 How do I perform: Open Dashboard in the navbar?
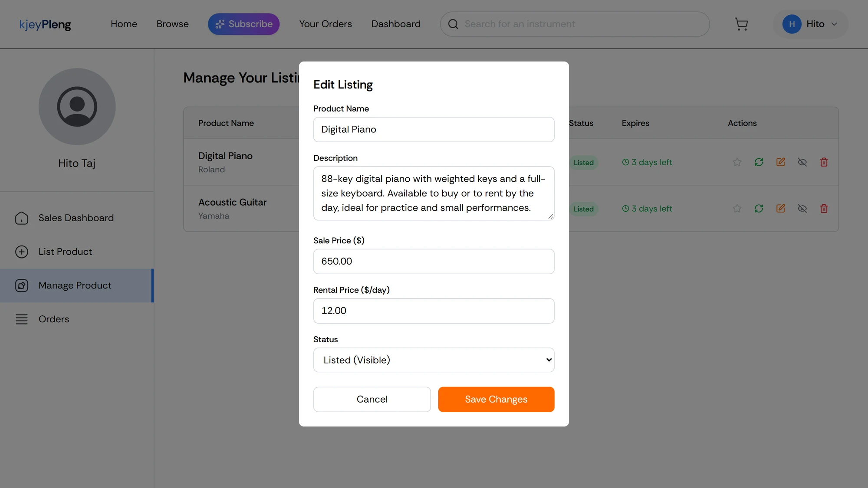click(x=396, y=24)
